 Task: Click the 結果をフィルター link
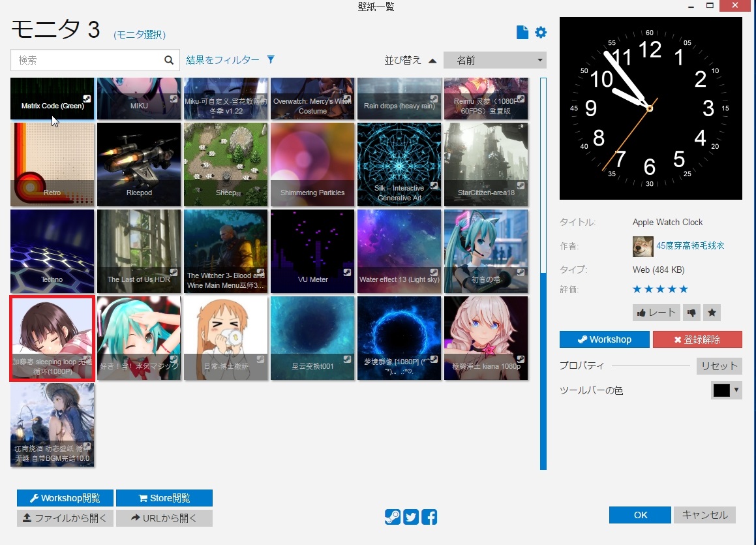coord(222,60)
